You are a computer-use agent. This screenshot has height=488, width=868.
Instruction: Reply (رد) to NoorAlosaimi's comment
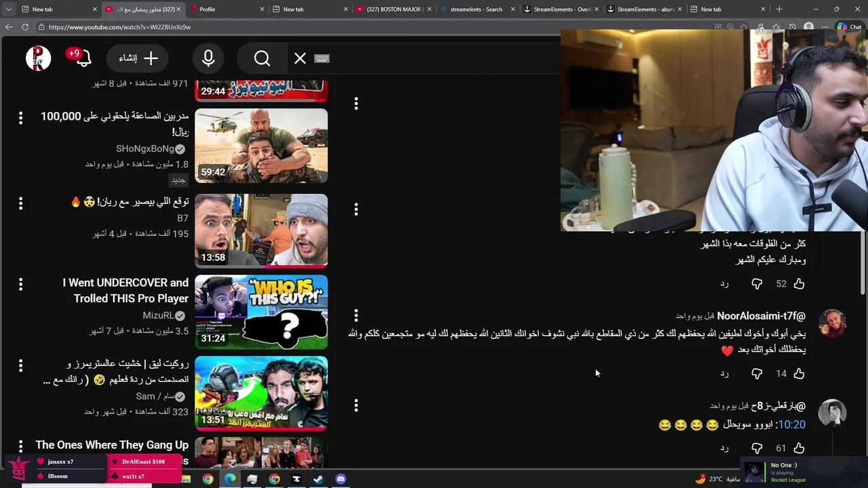(724, 373)
